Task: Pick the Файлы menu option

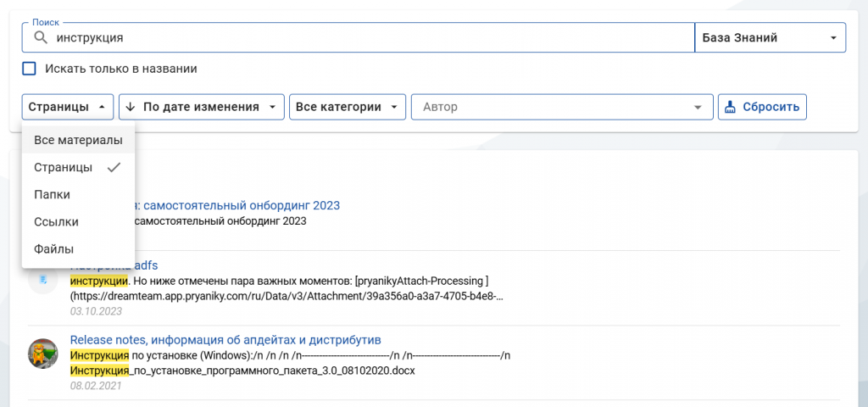Action: coord(53,248)
